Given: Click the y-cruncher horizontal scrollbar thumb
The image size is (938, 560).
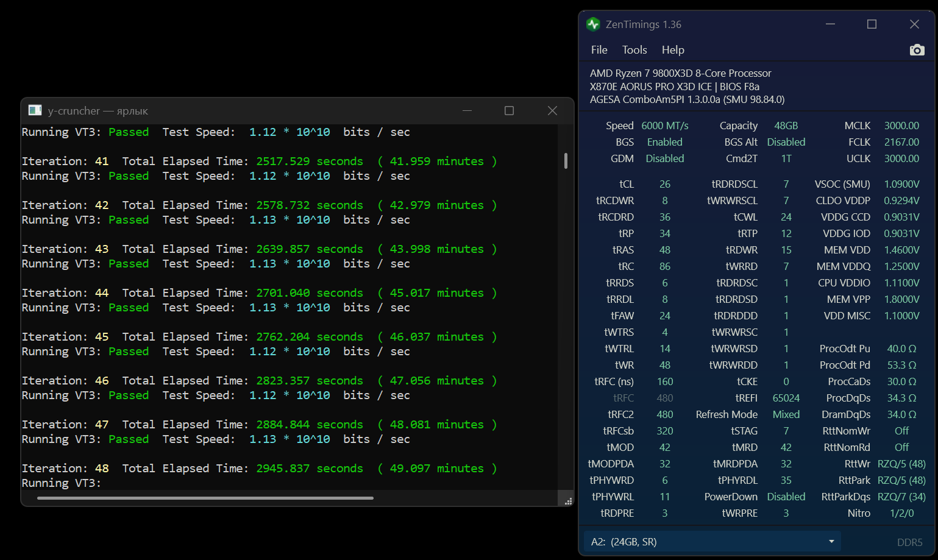Looking at the screenshot, I should 205,498.
